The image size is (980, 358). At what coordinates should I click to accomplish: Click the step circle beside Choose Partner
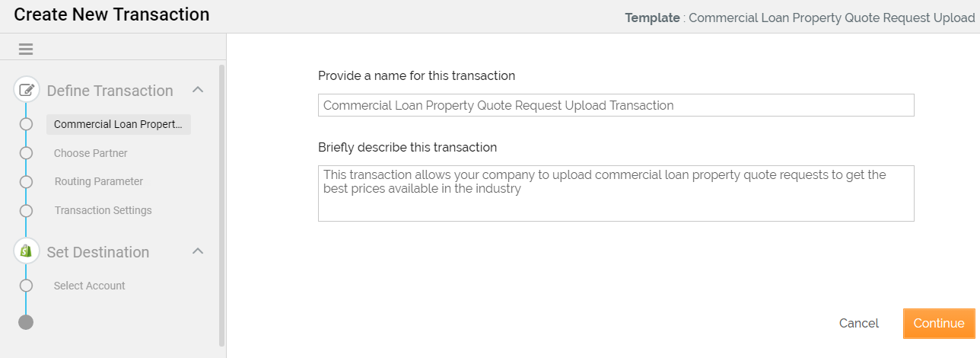tap(27, 153)
